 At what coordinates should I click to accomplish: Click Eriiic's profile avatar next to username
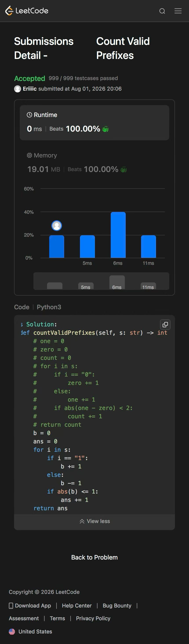point(18,89)
